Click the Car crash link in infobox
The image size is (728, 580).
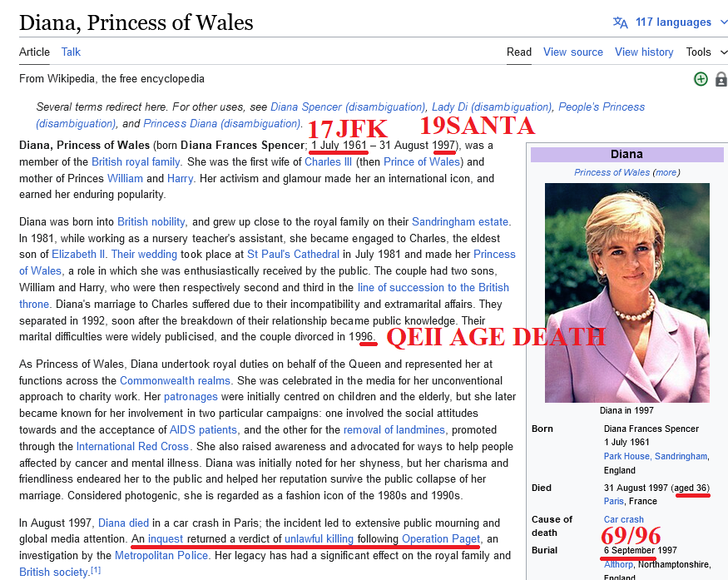(x=623, y=519)
